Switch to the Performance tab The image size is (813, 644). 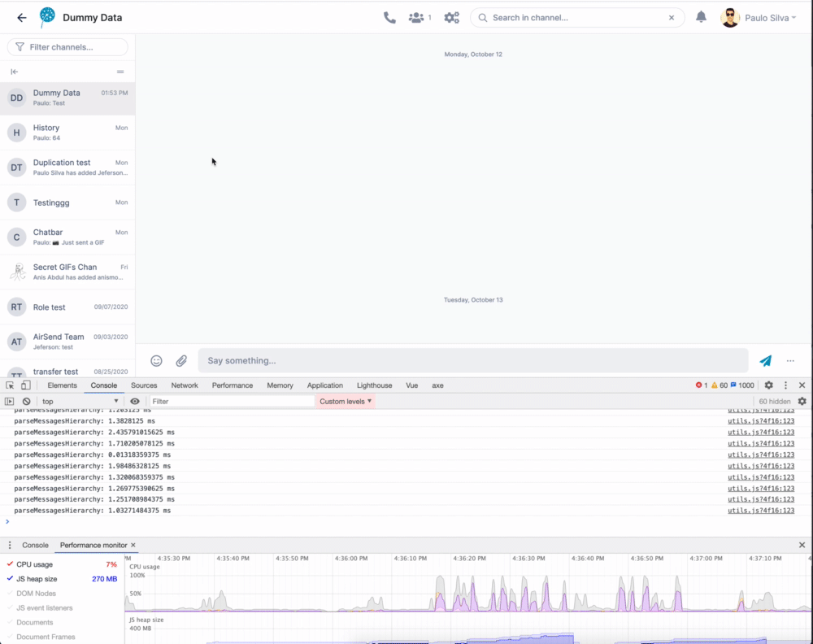point(233,385)
